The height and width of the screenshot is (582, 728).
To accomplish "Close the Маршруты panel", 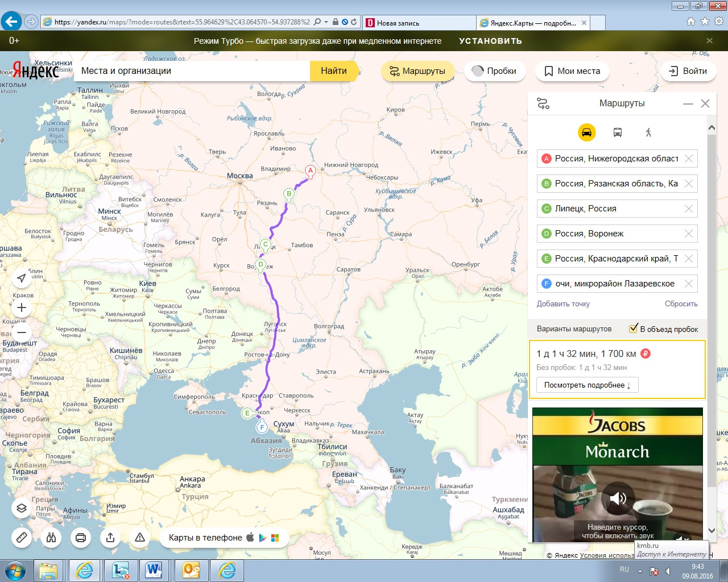I will (705, 103).
